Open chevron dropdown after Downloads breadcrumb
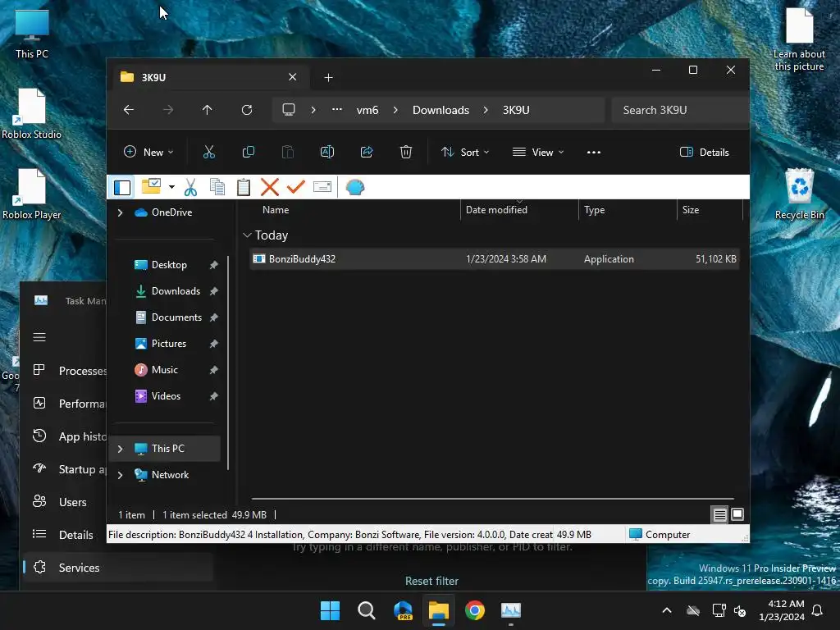The image size is (840, 630). point(486,110)
